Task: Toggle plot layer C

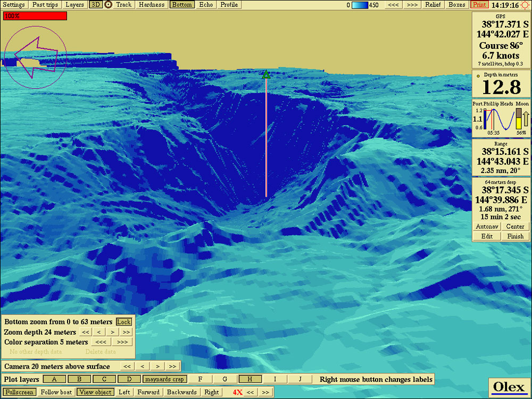Action: coord(104,379)
